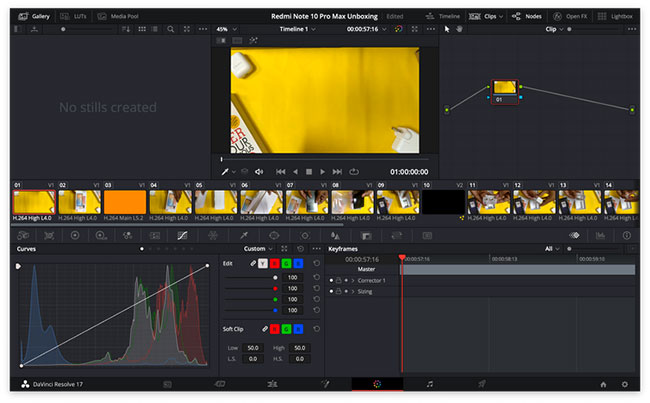Viewport: 650px width, 403px height.
Task: Open the LUTs panel tab
Action: coord(73,17)
